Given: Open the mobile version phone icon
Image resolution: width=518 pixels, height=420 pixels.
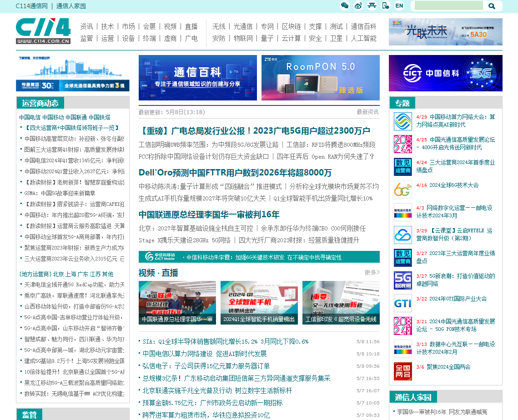Looking at the screenshot, I should pyautogui.click(x=386, y=5).
